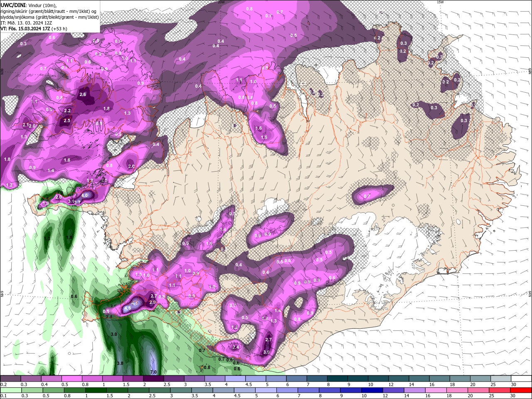532x399 pixels.
Task: Select the 'rigning/skúrir' rain description line
Action: click(x=49, y=11)
